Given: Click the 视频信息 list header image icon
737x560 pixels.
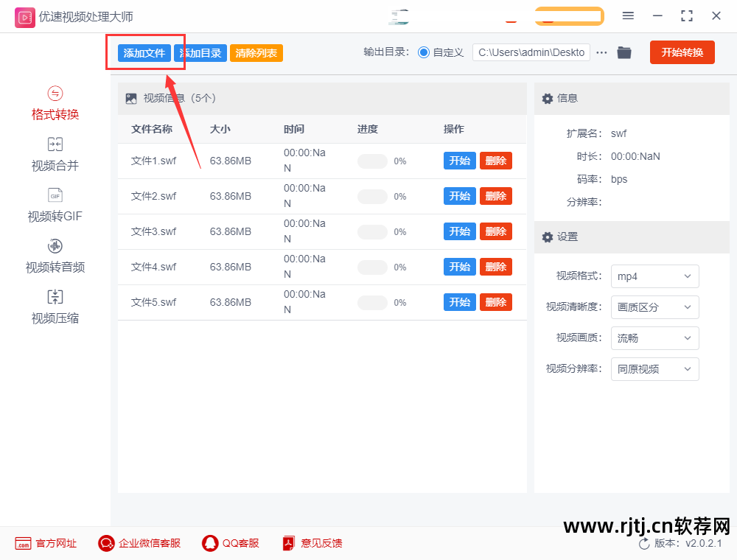Looking at the screenshot, I should (x=131, y=99).
